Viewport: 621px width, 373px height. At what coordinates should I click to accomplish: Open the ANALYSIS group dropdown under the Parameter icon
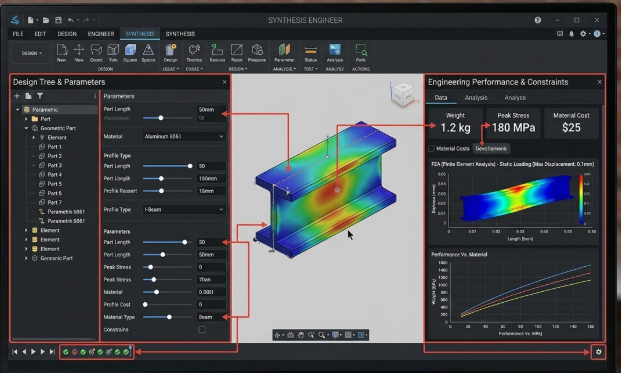tap(284, 69)
